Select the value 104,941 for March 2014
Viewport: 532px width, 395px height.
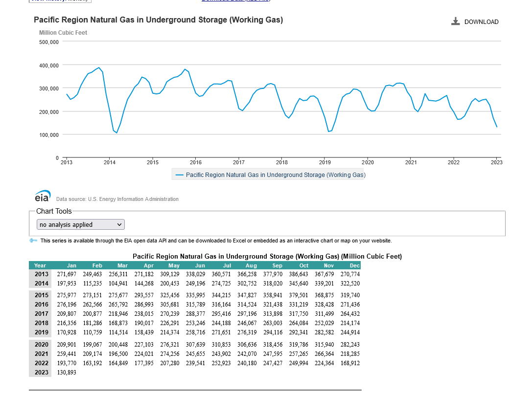(118, 283)
